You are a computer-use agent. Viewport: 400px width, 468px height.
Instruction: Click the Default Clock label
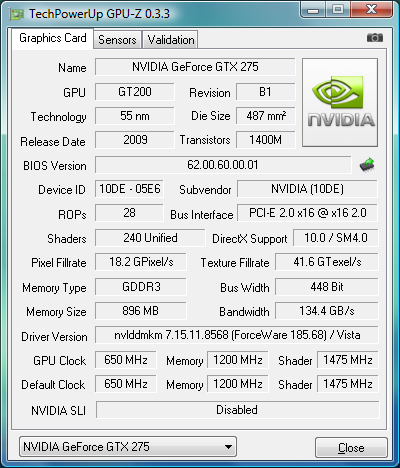tap(53, 385)
